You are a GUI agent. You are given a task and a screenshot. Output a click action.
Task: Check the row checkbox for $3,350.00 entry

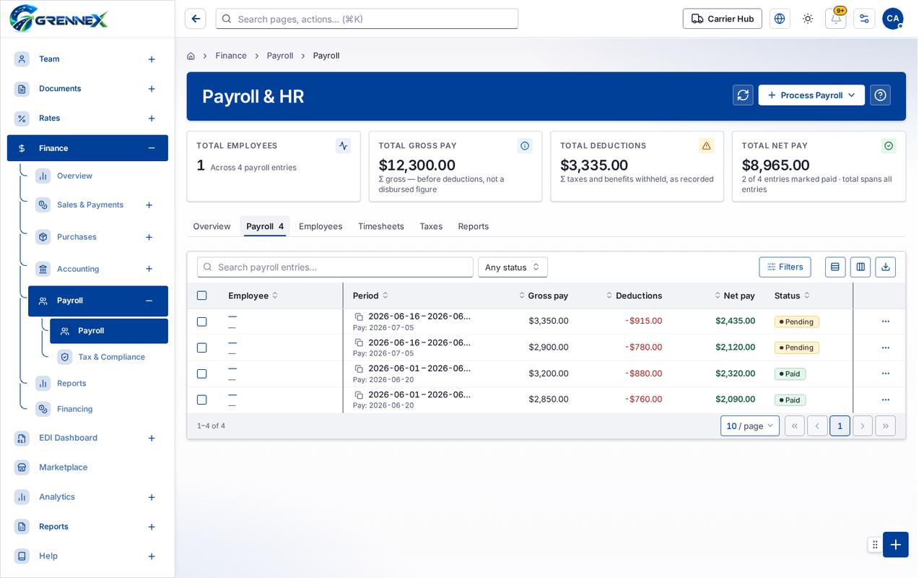point(202,322)
